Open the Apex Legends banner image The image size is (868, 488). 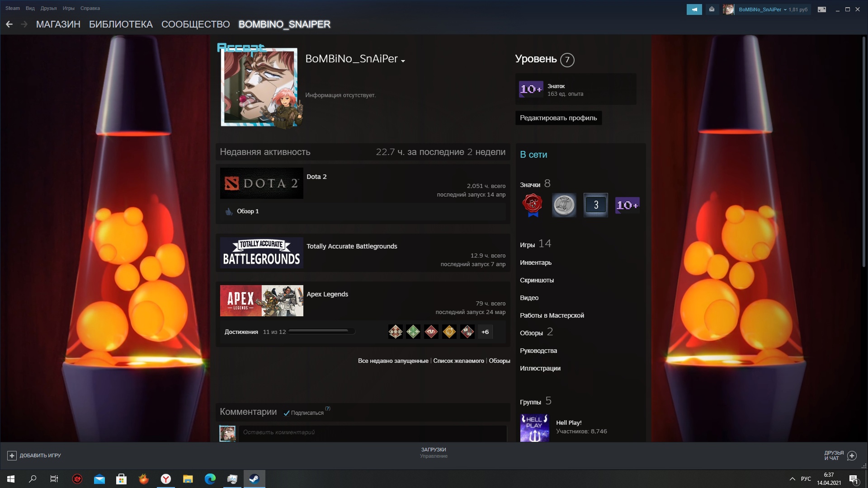click(262, 301)
